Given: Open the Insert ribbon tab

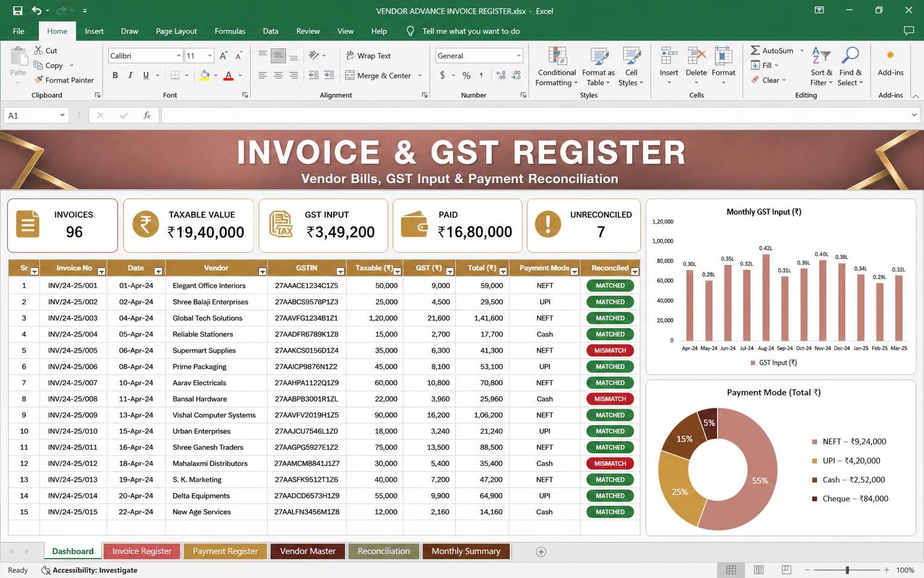Looking at the screenshot, I should [x=94, y=31].
